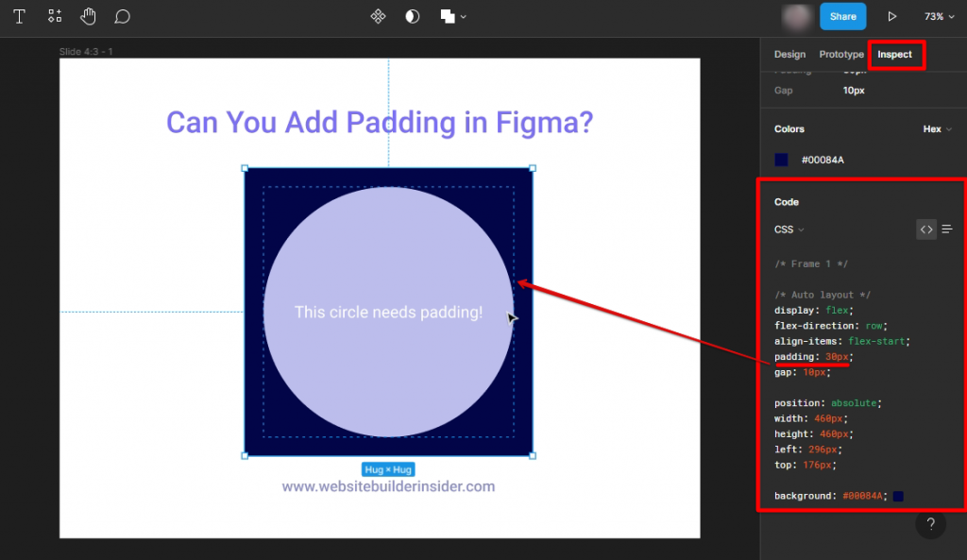Open the zoom level 73% dropdown

[938, 16]
